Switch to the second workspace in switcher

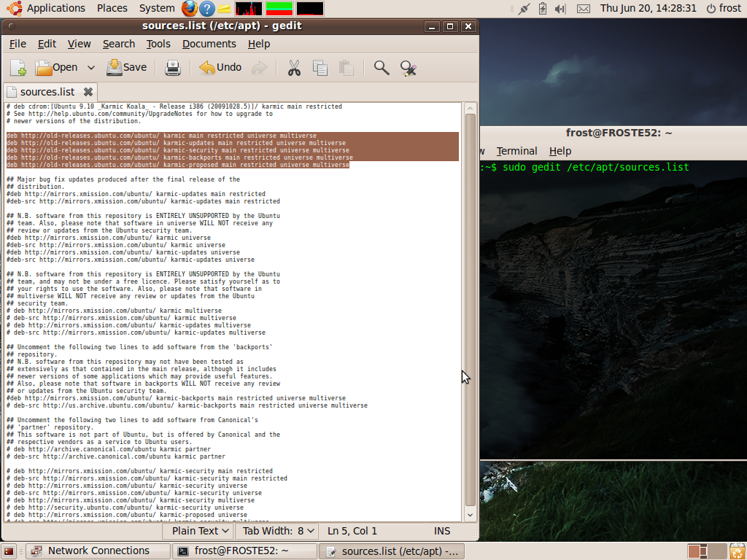point(717,551)
